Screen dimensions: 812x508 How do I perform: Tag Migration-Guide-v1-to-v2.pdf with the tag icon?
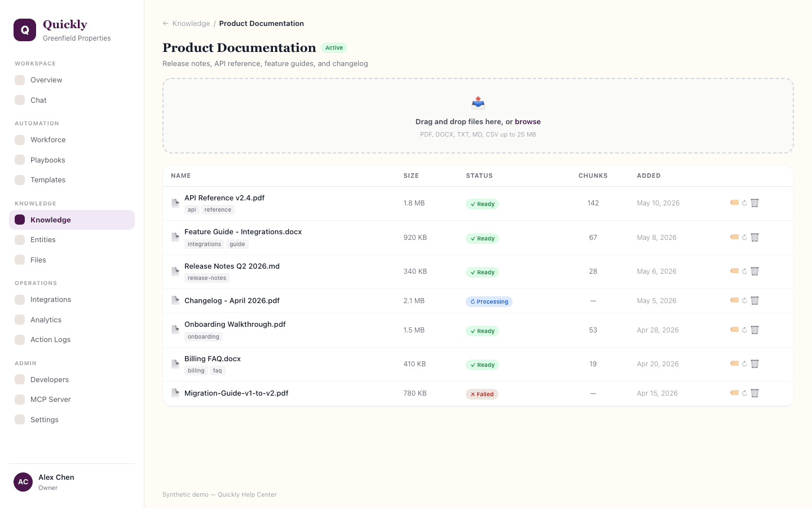tap(734, 393)
